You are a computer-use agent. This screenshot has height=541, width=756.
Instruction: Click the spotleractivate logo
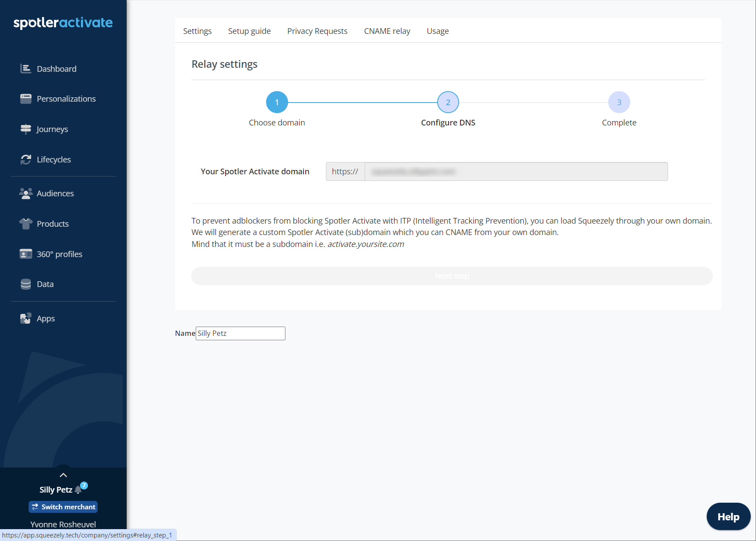(63, 23)
